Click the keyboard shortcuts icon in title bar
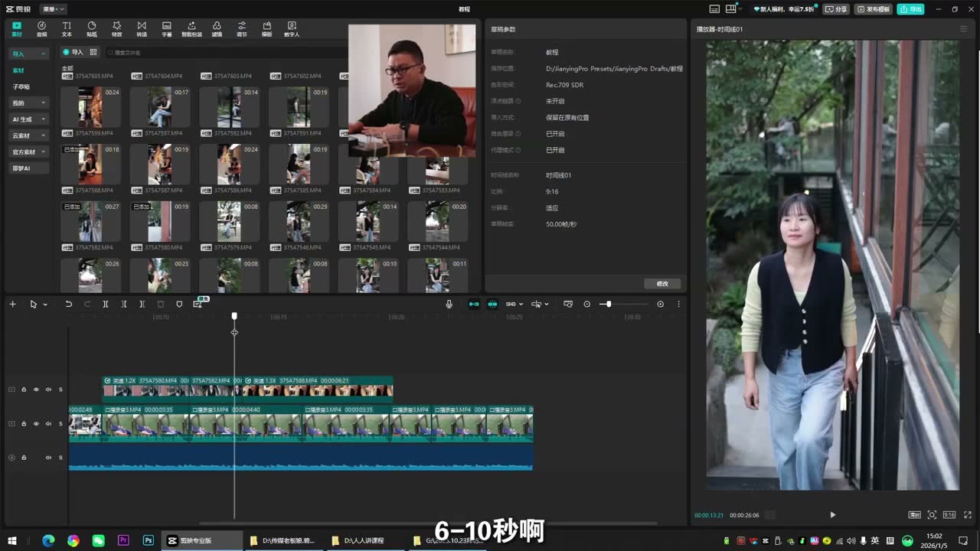The width and height of the screenshot is (980, 551). [714, 9]
